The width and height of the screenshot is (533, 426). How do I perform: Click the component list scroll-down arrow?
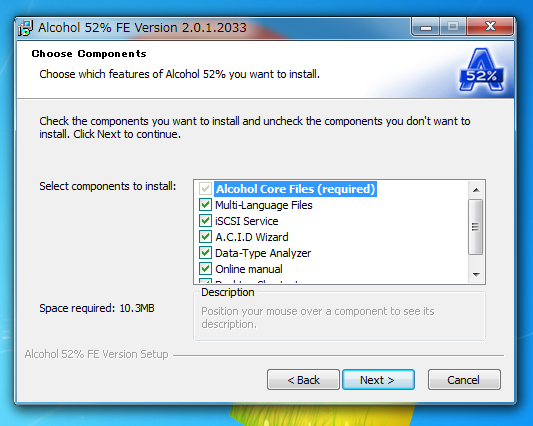tap(476, 274)
